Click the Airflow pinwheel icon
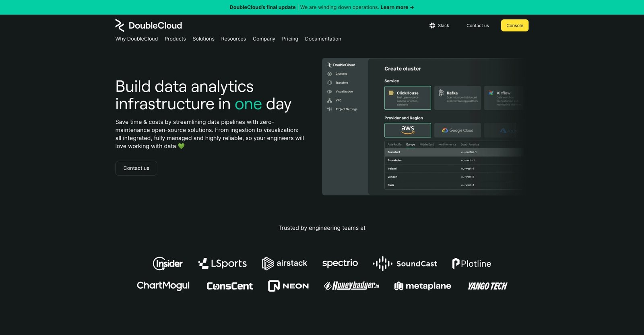The image size is (644, 335). pos(491,93)
